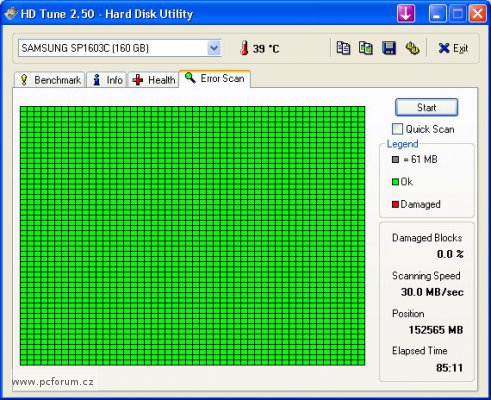Enable the Quick Scan checkbox
The height and width of the screenshot is (400, 491).
[x=397, y=129]
